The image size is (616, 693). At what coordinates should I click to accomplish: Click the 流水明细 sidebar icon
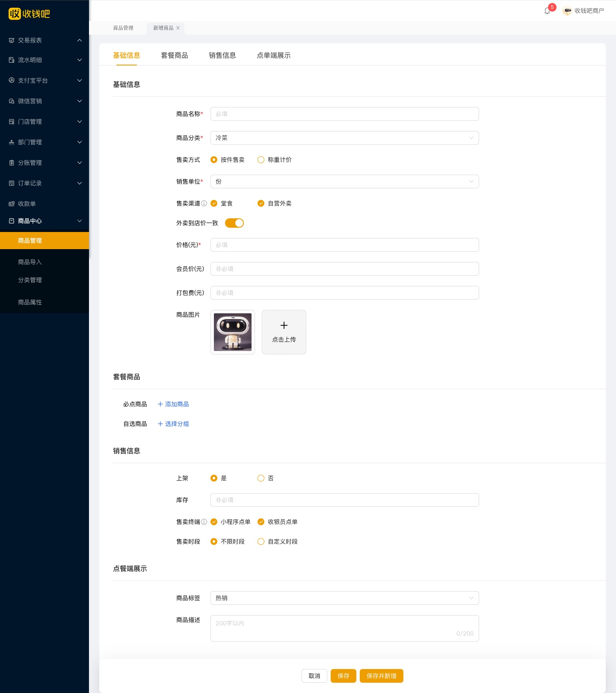pyautogui.click(x=12, y=60)
